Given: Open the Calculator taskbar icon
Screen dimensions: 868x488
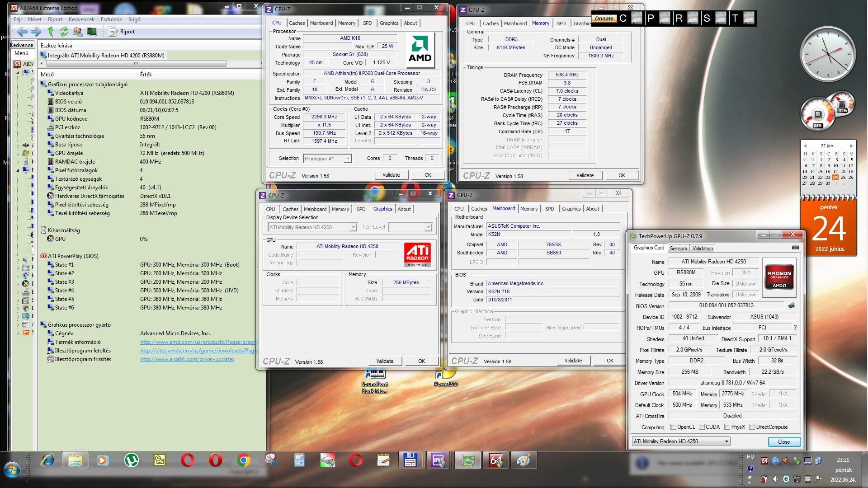Looking at the screenshot, I should (299, 460).
